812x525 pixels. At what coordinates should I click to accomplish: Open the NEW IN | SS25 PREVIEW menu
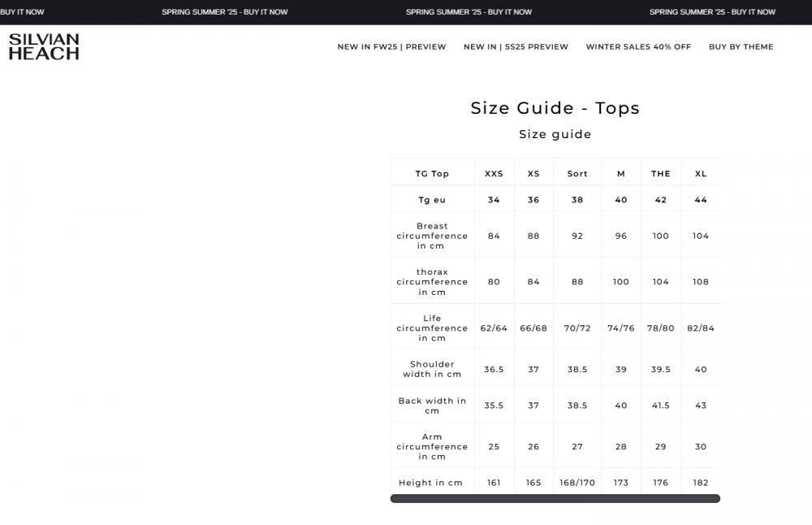(x=516, y=47)
